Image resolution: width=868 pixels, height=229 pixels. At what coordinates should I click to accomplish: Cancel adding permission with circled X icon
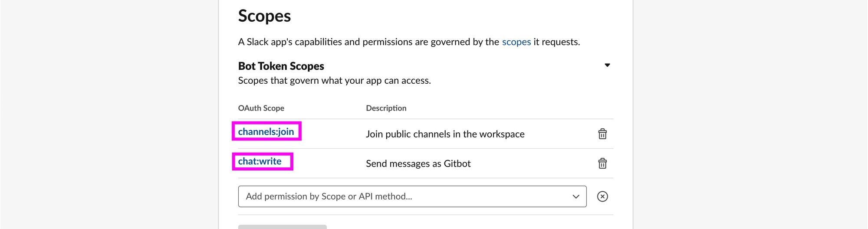click(x=602, y=196)
